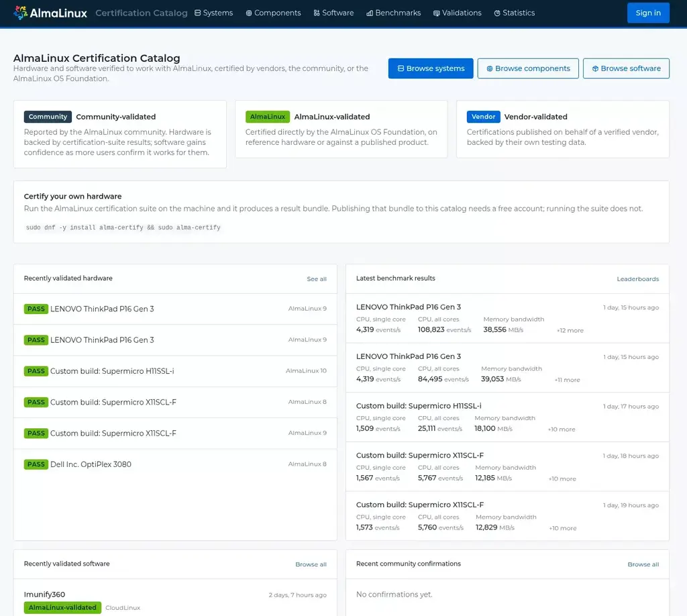The image size is (687, 616).
Task: Click PASS badge on Dell OptiPlex row
Action: point(36,464)
